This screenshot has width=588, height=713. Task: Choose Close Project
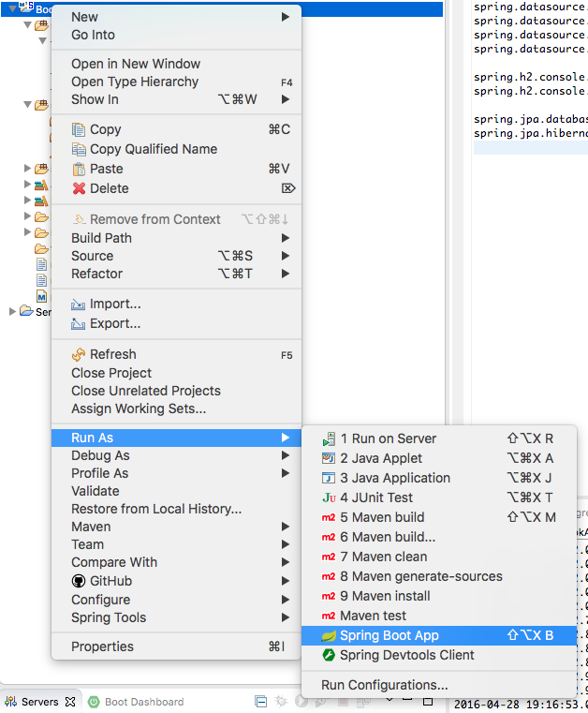click(x=176, y=373)
